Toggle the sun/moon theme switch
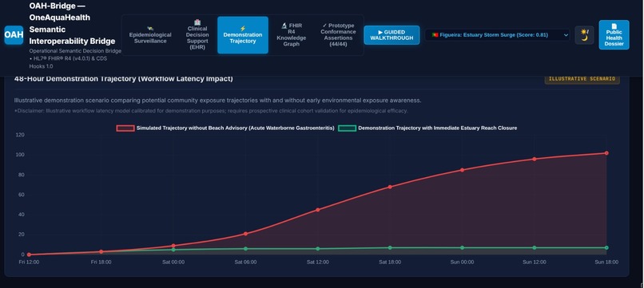 (584, 35)
